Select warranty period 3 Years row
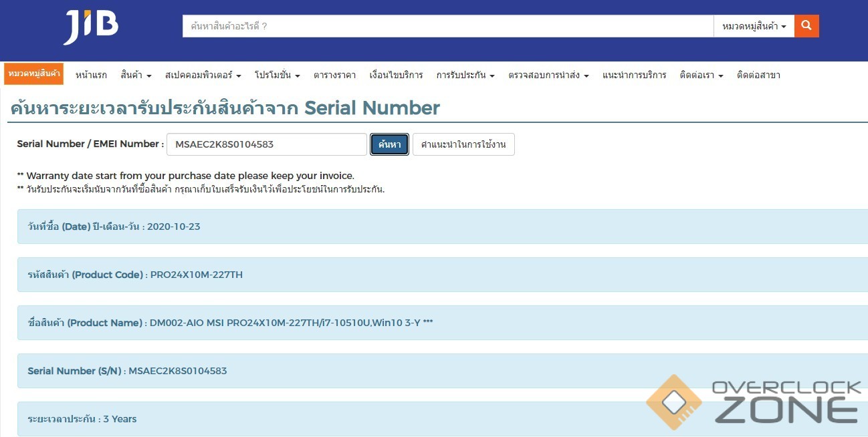The height and width of the screenshot is (437, 868). 443,419
